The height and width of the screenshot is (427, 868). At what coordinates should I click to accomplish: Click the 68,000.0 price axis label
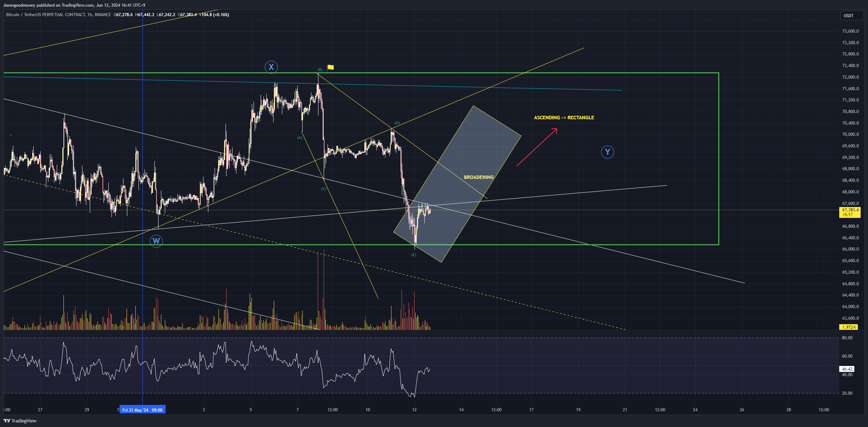[850, 192]
